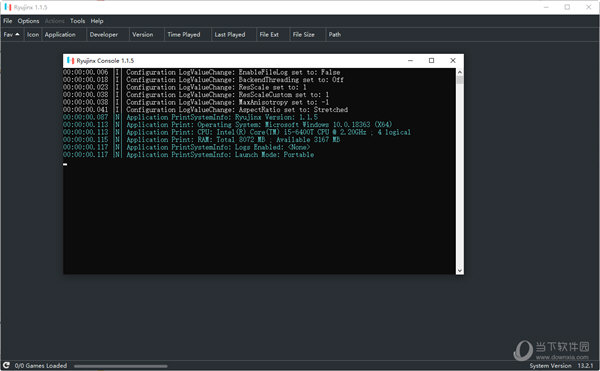The width and height of the screenshot is (600, 371).
Task: Click the console scrollbar thumb
Action: pos(460,80)
